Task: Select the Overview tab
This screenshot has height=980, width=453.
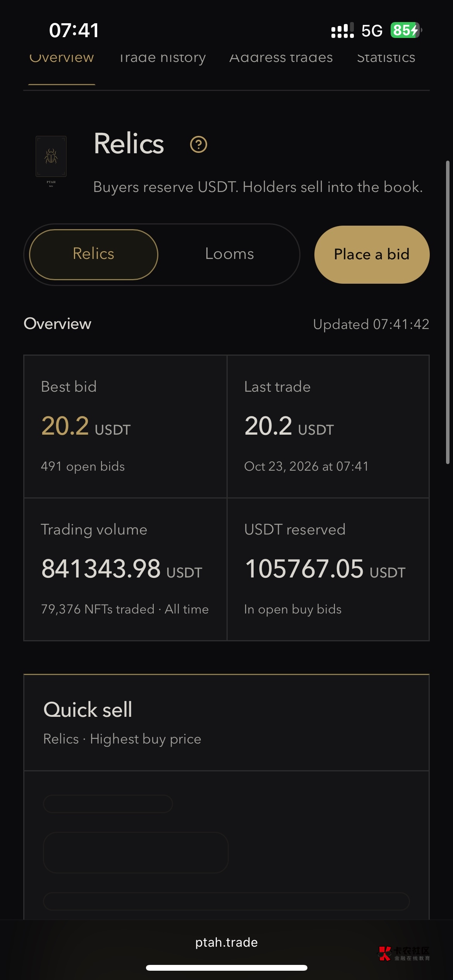Action: (62, 57)
